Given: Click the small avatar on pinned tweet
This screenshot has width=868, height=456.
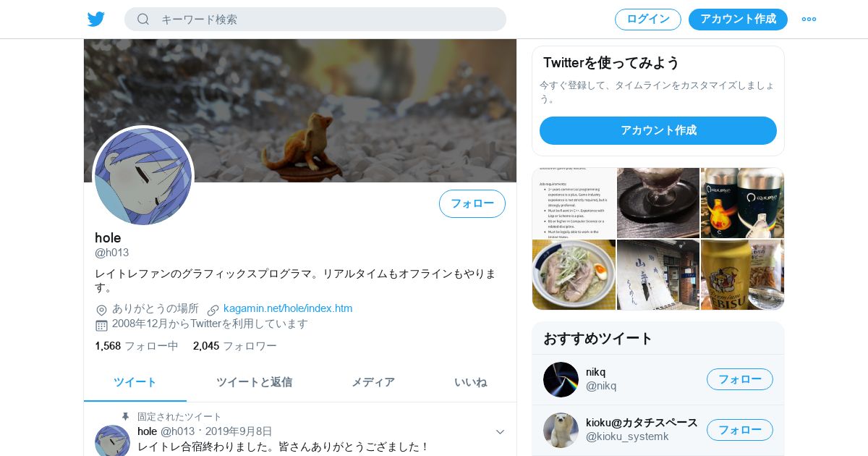Looking at the screenshot, I should (x=112, y=441).
